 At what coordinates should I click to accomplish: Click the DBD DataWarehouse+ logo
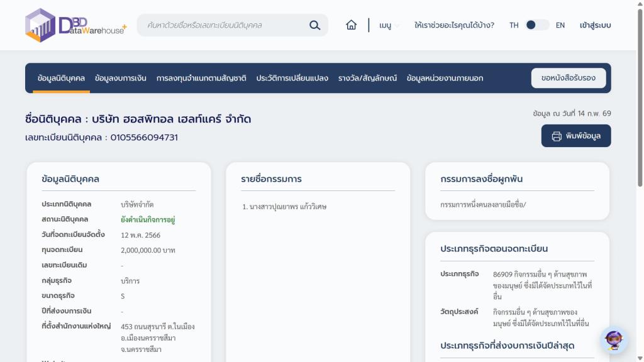pos(75,25)
